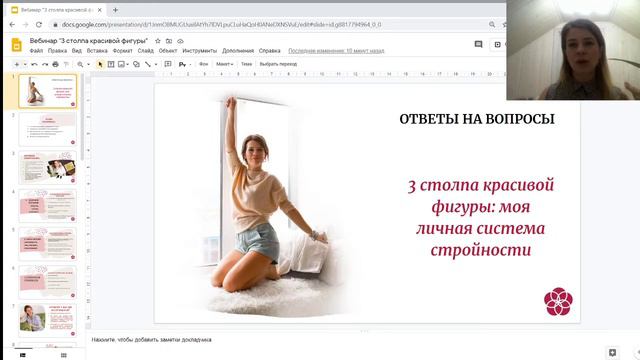
Task: Add a new slide with plus icon
Action: click(x=16, y=64)
